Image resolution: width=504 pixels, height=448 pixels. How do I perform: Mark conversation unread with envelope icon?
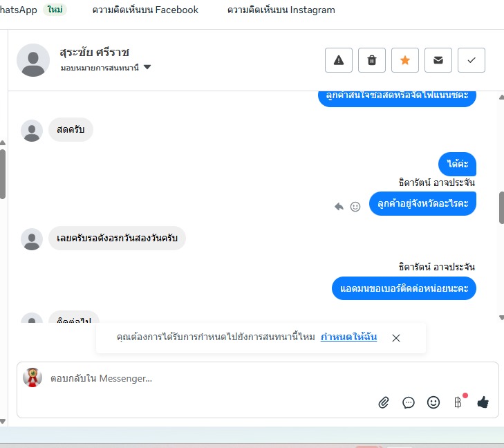point(438,60)
